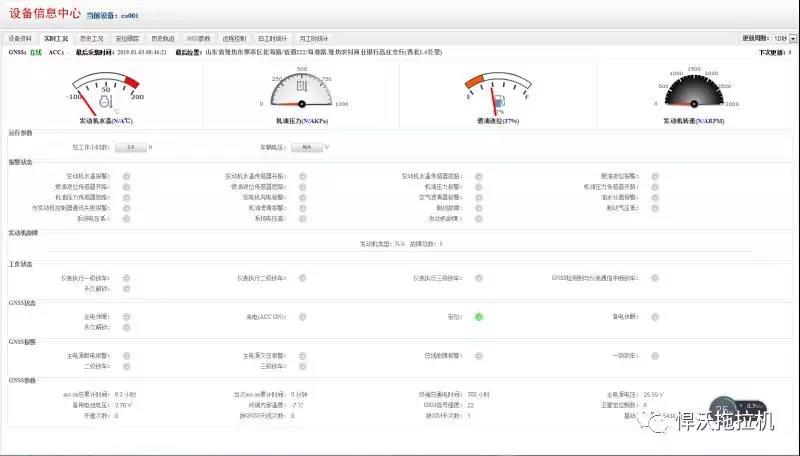
Task: Switch to the 历史轨迹 tab
Action: (164, 38)
